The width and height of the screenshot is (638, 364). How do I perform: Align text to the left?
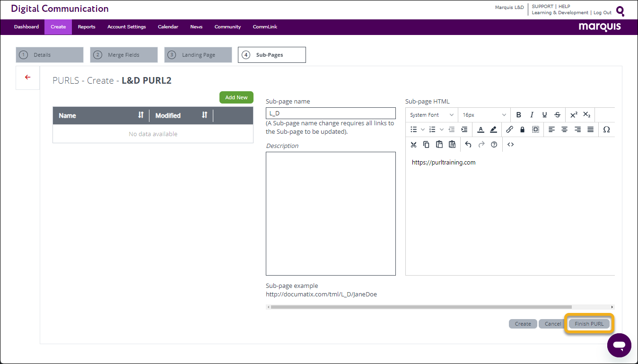tap(551, 130)
